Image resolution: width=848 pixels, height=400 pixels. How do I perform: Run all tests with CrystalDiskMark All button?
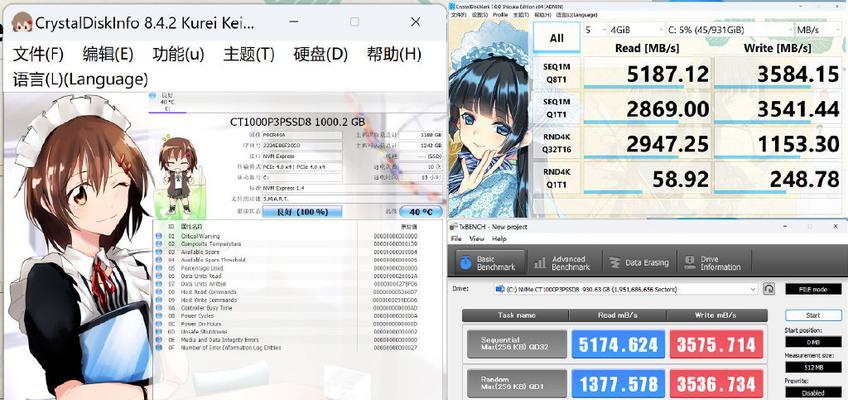pos(556,38)
